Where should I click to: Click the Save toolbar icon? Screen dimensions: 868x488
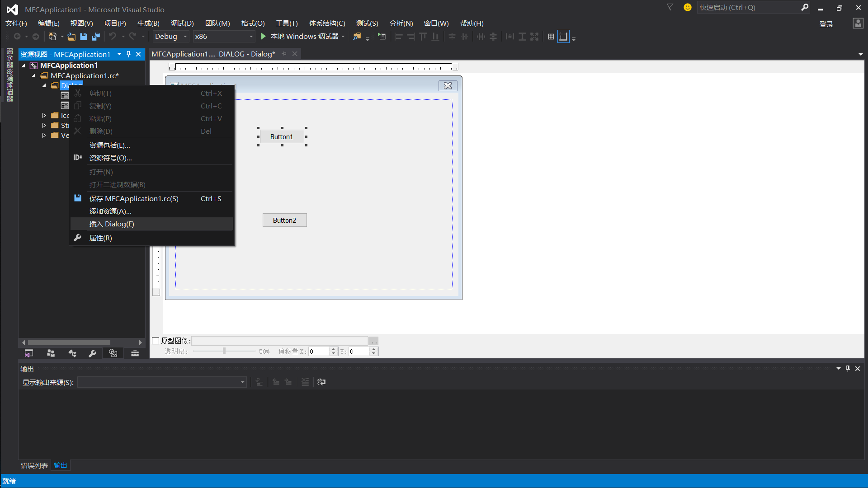pyautogui.click(x=84, y=37)
